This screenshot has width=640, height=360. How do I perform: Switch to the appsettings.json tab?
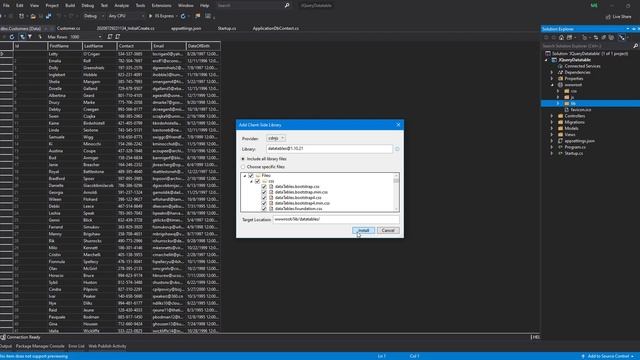coord(186,29)
